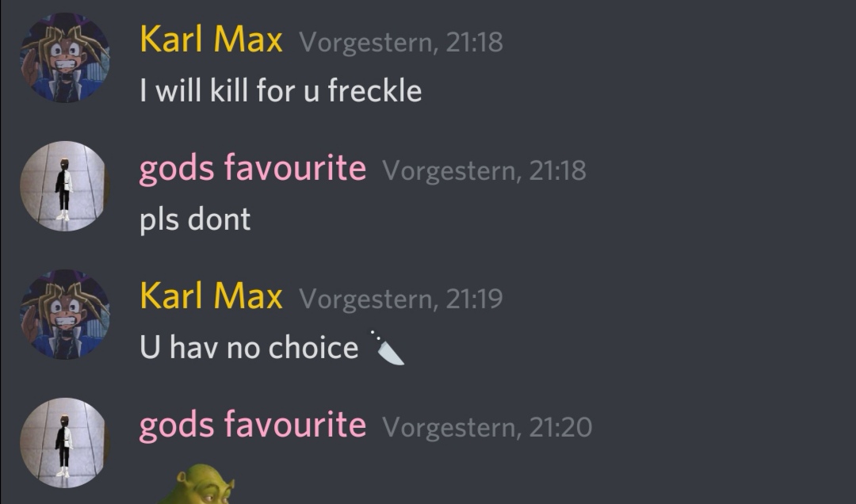Click username Karl Max above 'I will kill'
The height and width of the screenshot is (504, 856).
(212, 40)
